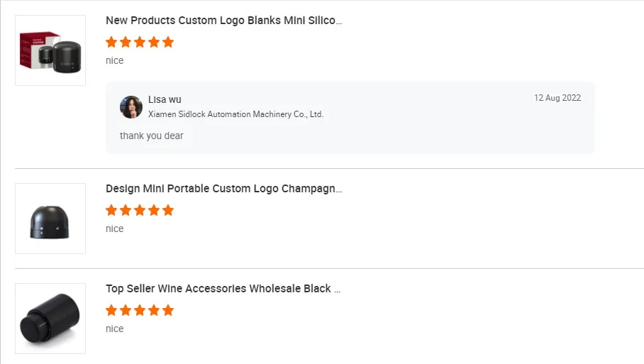Click the "nice" comment under first review

click(115, 60)
